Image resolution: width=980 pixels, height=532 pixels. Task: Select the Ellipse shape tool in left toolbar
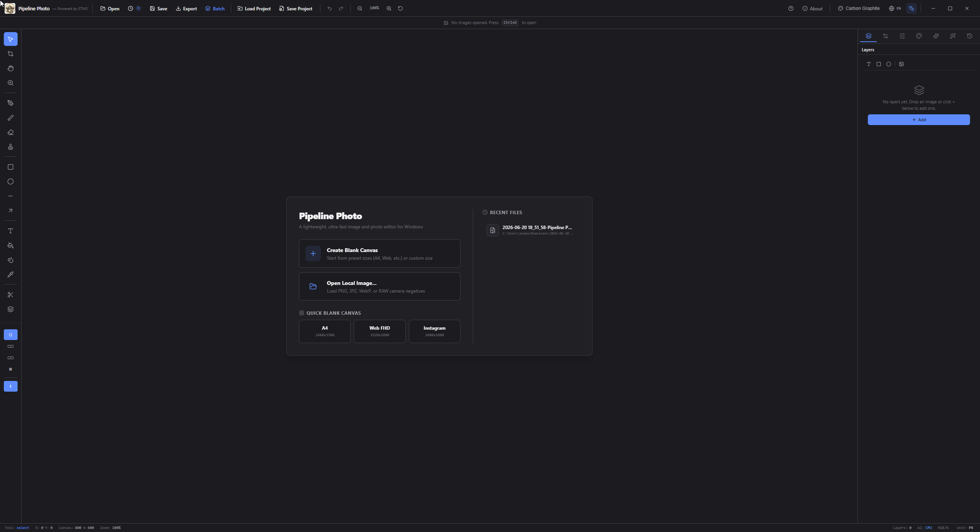[10, 181]
